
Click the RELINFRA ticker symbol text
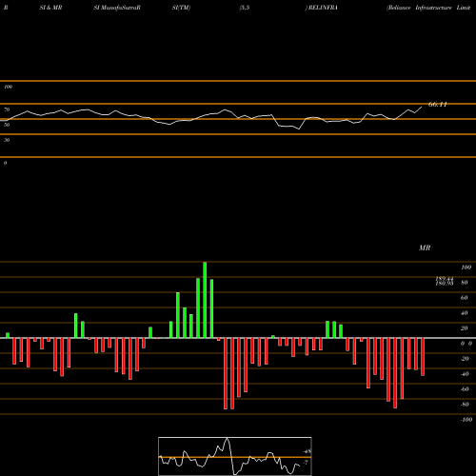click(323, 8)
